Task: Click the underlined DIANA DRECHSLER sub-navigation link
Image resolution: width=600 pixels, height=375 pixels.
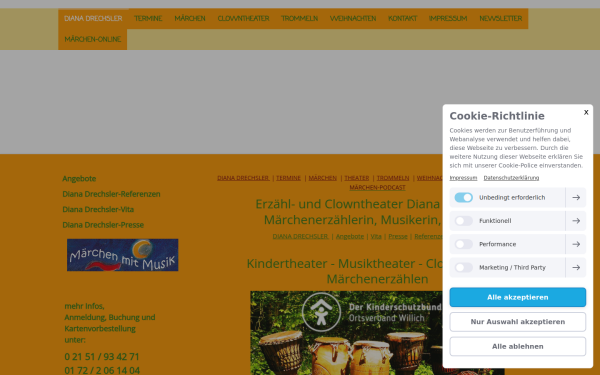Action: (x=300, y=236)
